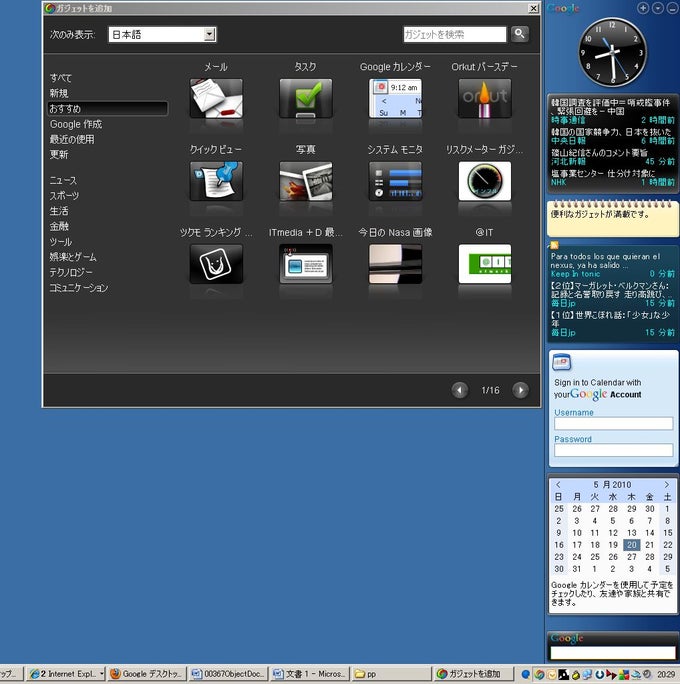Open the 写真 photo gadget icon

tap(306, 181)
